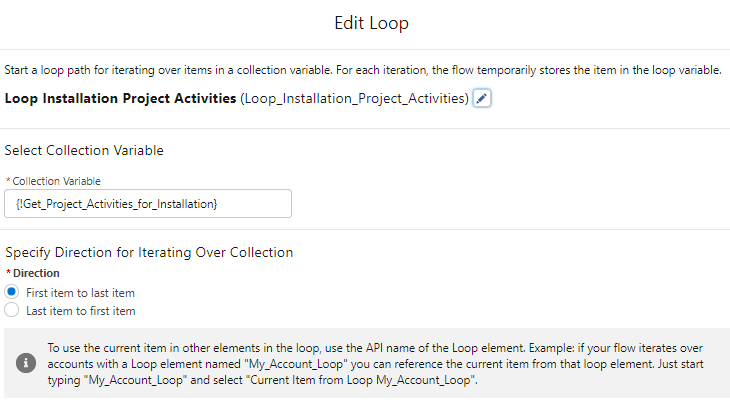Click the bold 'Loop Installation Project Activities' label
The image size is (730, 403).
(x=120, y=99)
